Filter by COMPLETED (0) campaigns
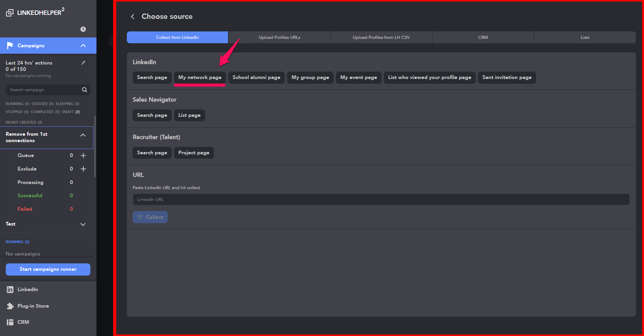644x336 pixels. click(45, 112)
